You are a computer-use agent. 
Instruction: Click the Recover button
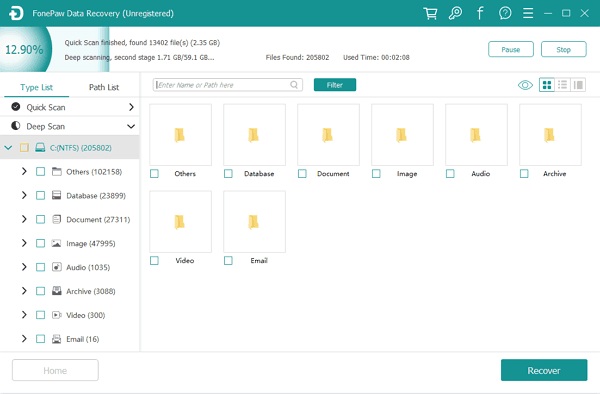544,370
